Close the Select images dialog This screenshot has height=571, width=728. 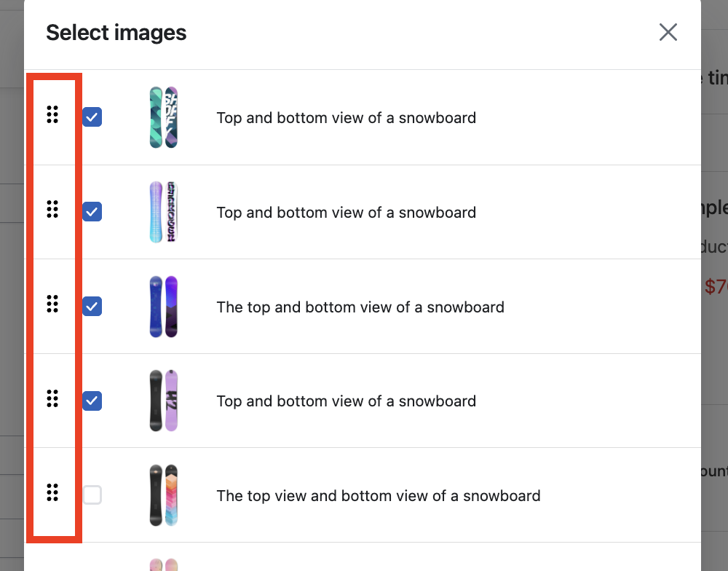click(x=668, y=32)
